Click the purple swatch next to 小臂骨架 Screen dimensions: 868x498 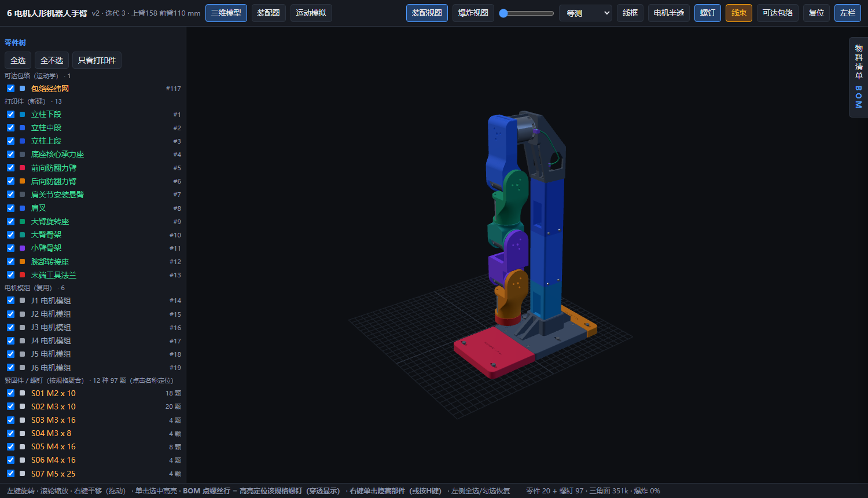[x=22, y=248]
